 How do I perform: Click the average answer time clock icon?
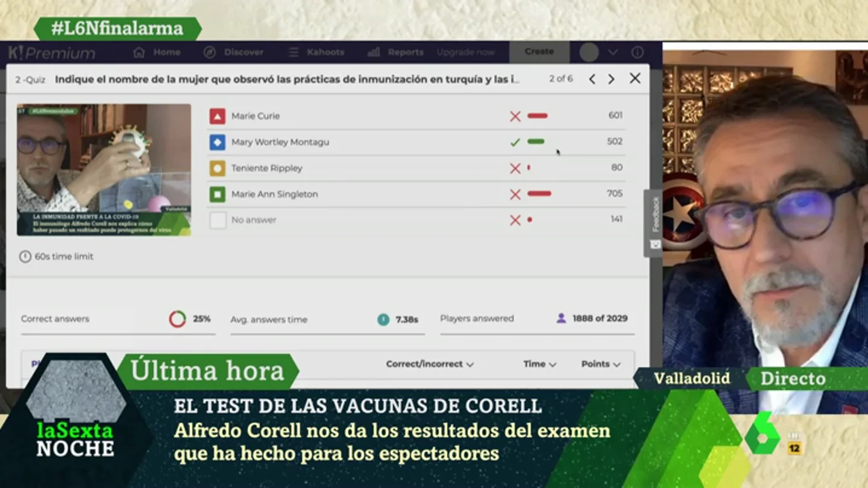click(x=383, y=319)
